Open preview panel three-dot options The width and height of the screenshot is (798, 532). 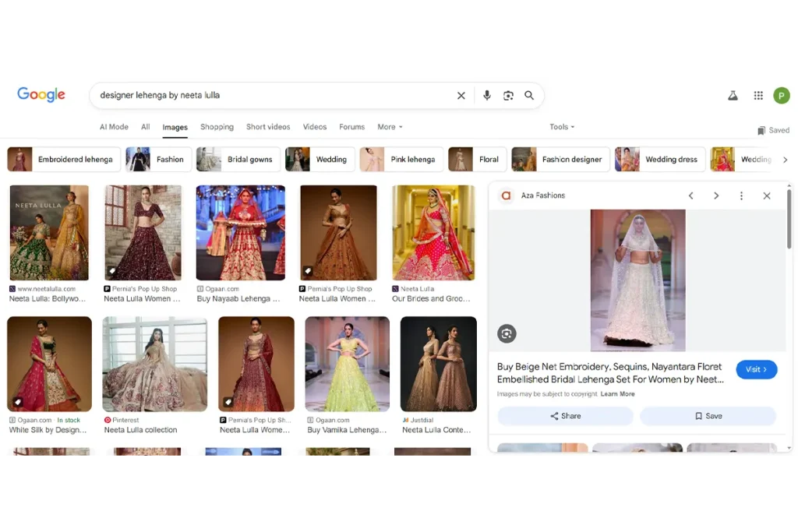coord(742,196)
